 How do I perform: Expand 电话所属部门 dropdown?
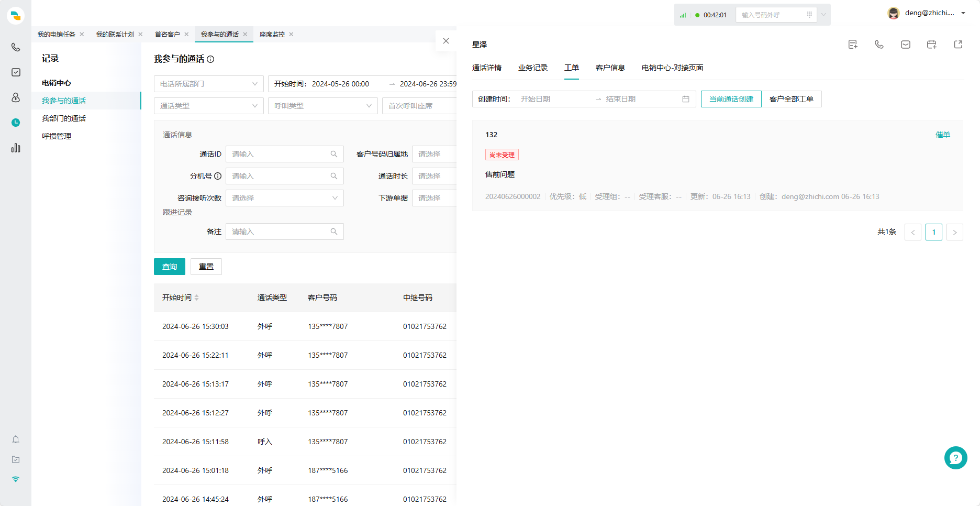[x=209, y=84]
